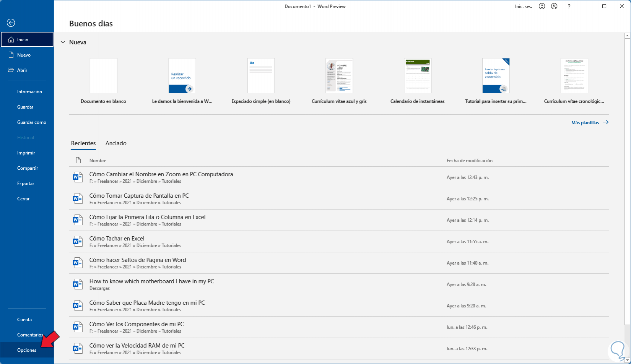Sort by Fecha de modificación column header
The image size is (631, 364).
[470, 161]
